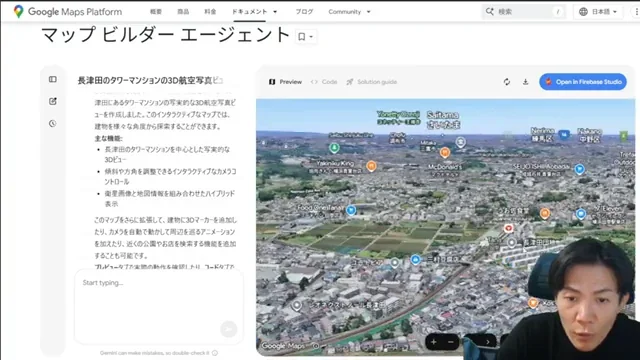Toggle the chat sidebar panel icon
Image resolution: width=640 pixels, height=360 pixels.
[53, 79]
